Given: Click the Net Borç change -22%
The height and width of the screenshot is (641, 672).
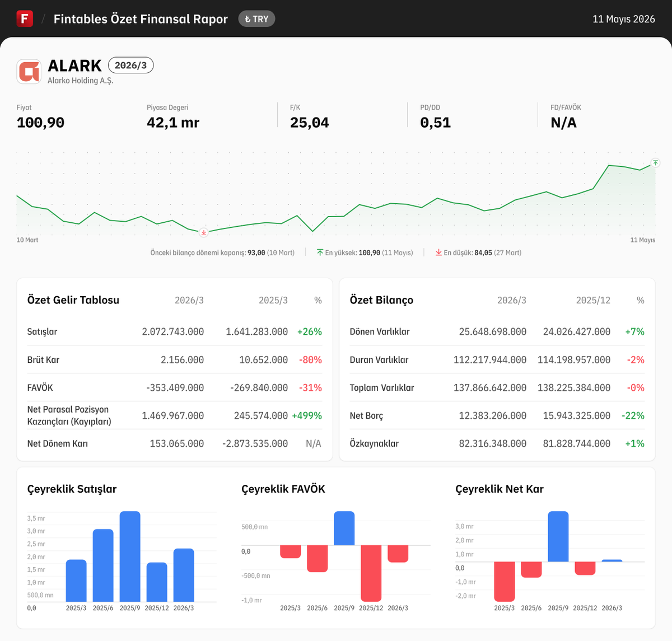Looking at the screenshot, I should click(x=633, y=415).
